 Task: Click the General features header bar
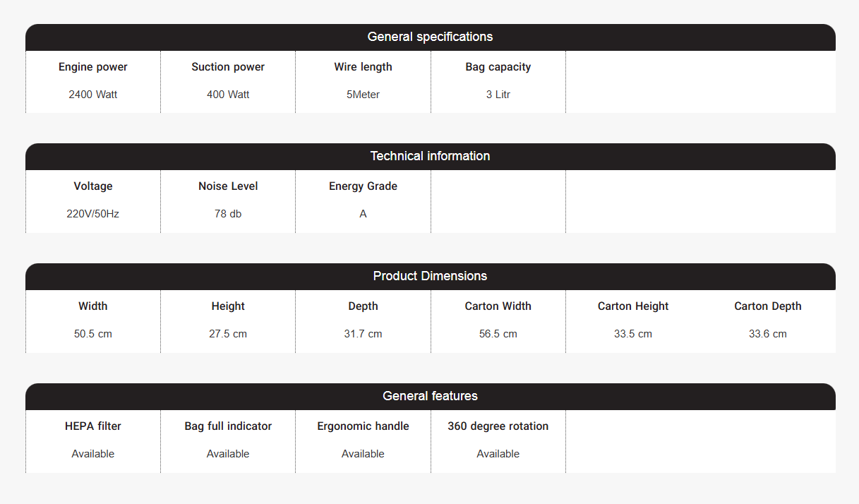click(x=430, y=396)
